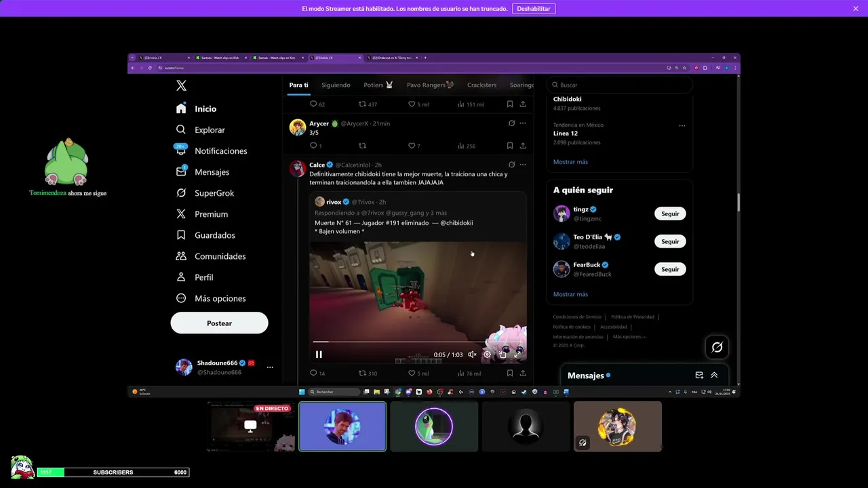Open Premium from the sidebar
Screen dimensions: 868x488
pyautogui.click(x=202, y=213)
